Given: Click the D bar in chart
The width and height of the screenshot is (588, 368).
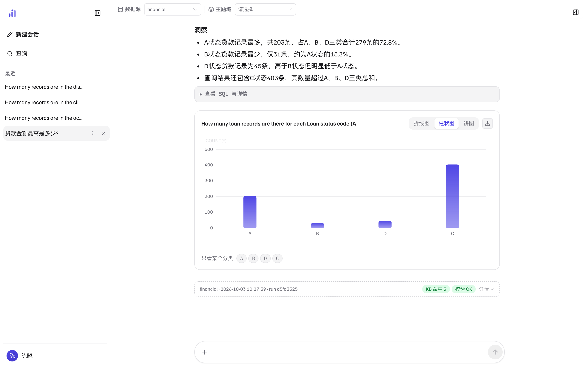Looking at the screenshot, I should [x=385, y=224].
